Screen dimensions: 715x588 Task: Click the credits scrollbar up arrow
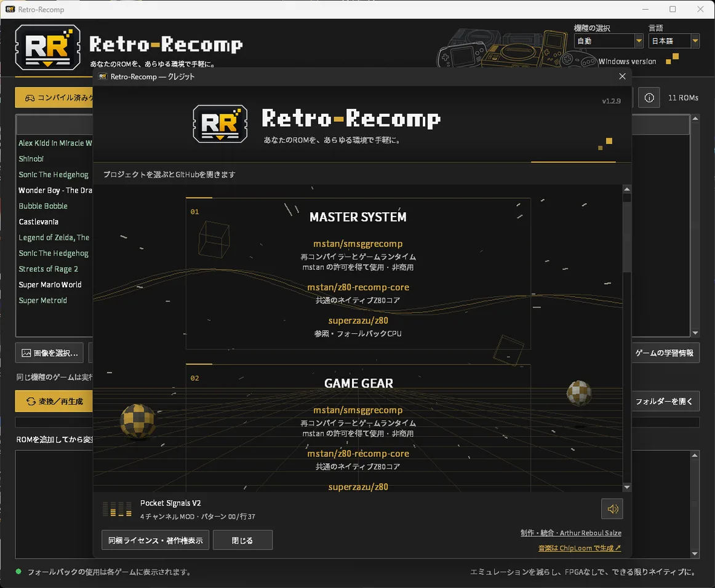click(x=627, y=189)
